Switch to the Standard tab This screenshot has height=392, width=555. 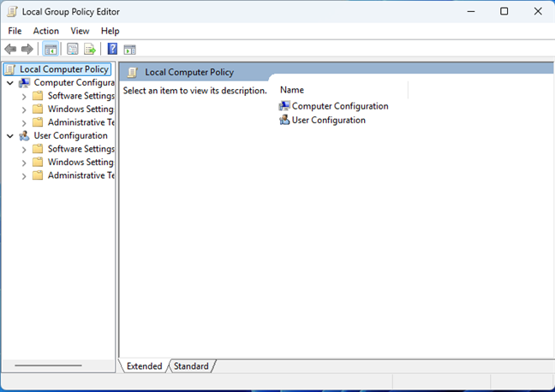191,365
